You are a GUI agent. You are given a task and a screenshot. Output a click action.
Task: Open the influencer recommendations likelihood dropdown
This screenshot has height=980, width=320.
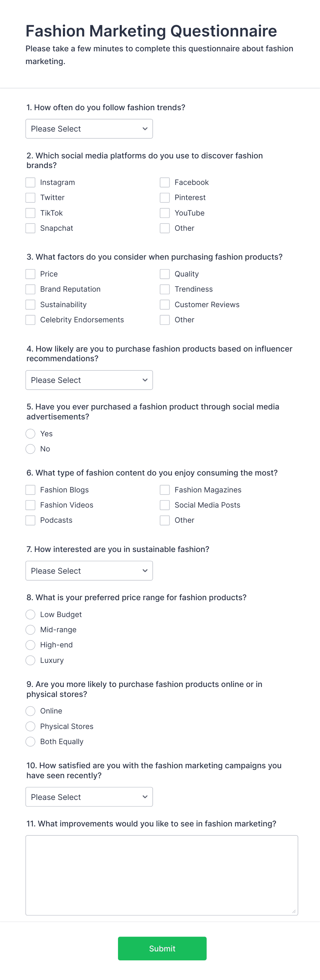89,380
